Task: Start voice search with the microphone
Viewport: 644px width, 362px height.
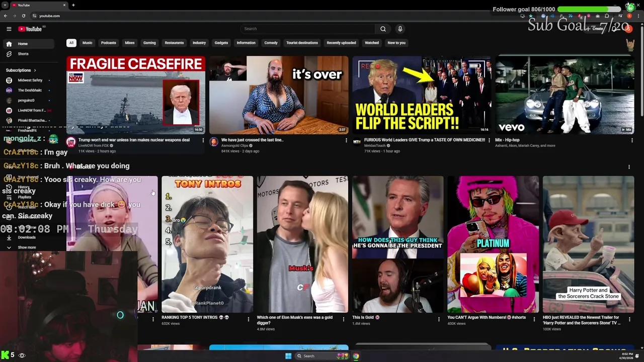Action: click(x=400, y=29)
